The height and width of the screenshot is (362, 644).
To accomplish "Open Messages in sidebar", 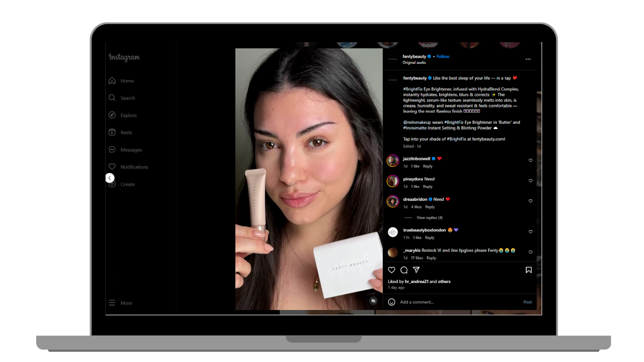I will [125, 150].
